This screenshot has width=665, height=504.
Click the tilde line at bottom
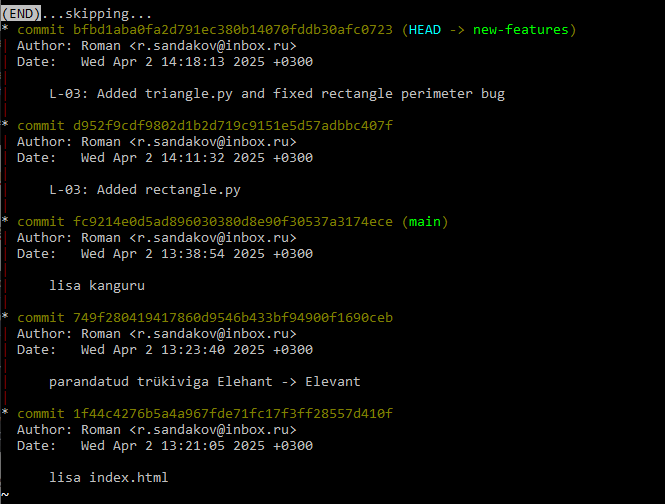5,495
